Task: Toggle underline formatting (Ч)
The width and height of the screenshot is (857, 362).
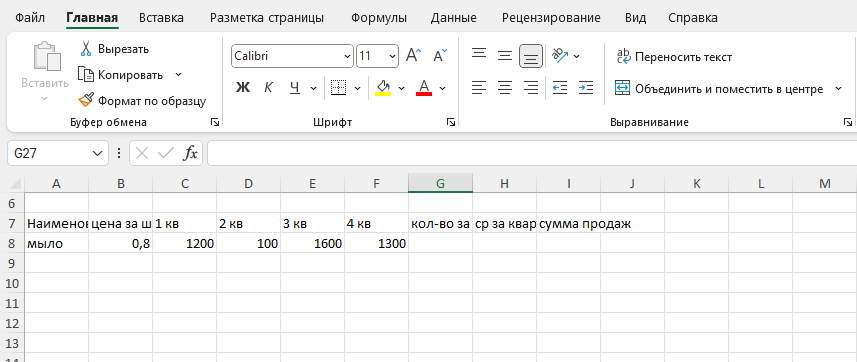Action: (295, 87)
